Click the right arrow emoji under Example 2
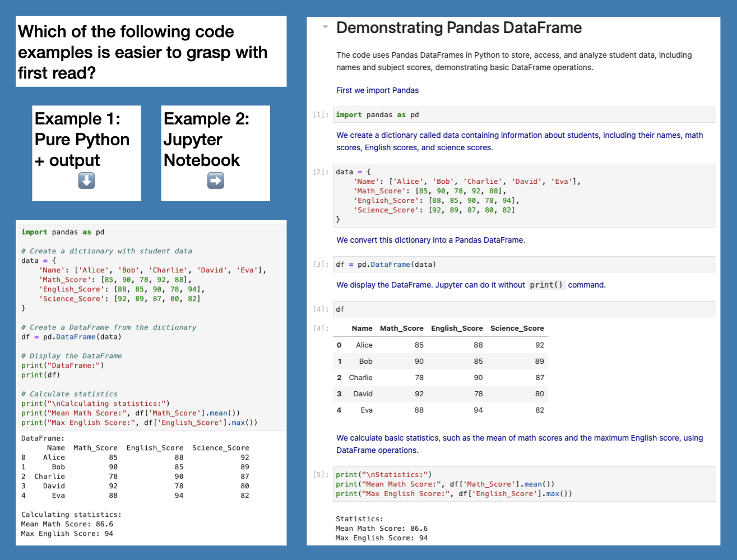The width and height of the screenshot is (737, 560). (216, 181)
